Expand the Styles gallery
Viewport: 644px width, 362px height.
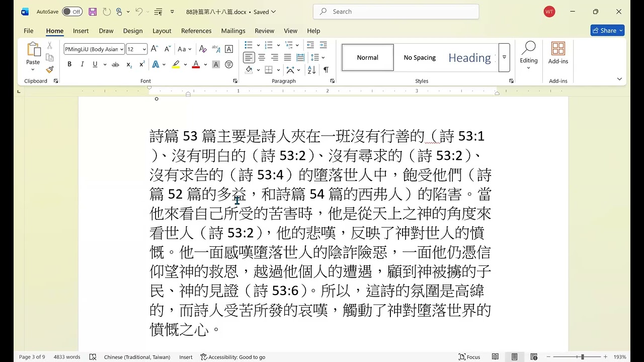pyautogui.click(x=504, y=57)
